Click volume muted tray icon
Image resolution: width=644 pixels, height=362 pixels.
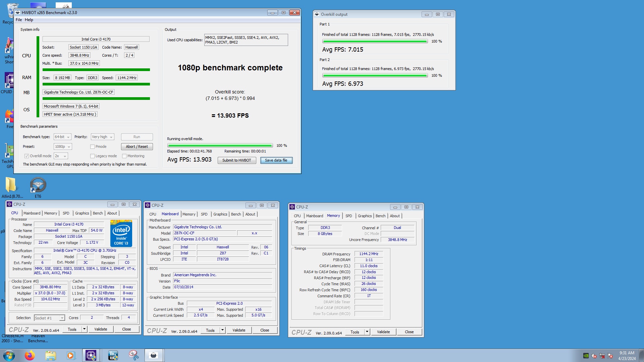point(594,356)
